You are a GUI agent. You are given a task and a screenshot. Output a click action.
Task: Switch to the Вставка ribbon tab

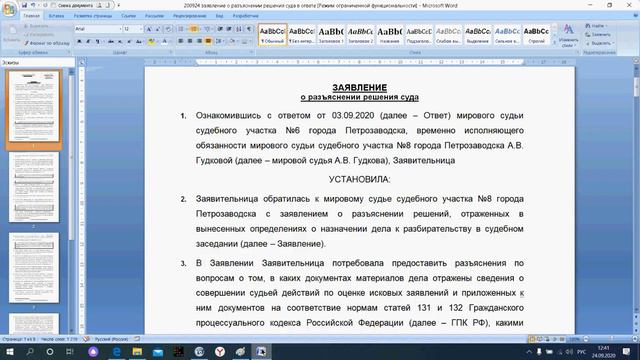pos(56,16)
